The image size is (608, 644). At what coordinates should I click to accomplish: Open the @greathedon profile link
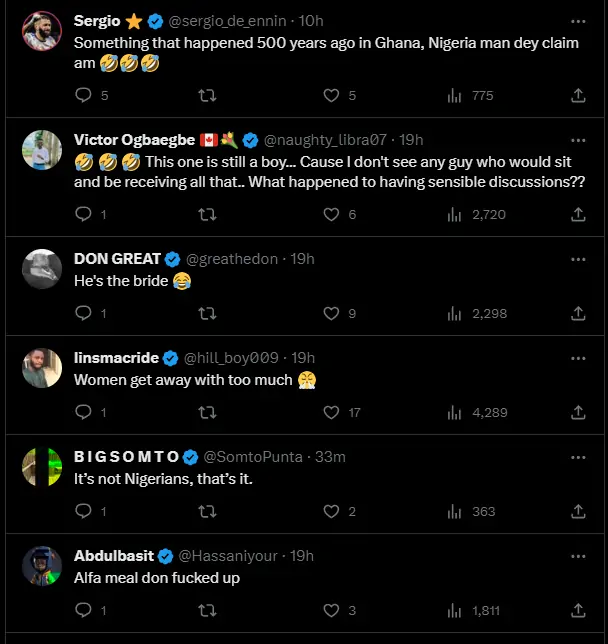(233, 259)
